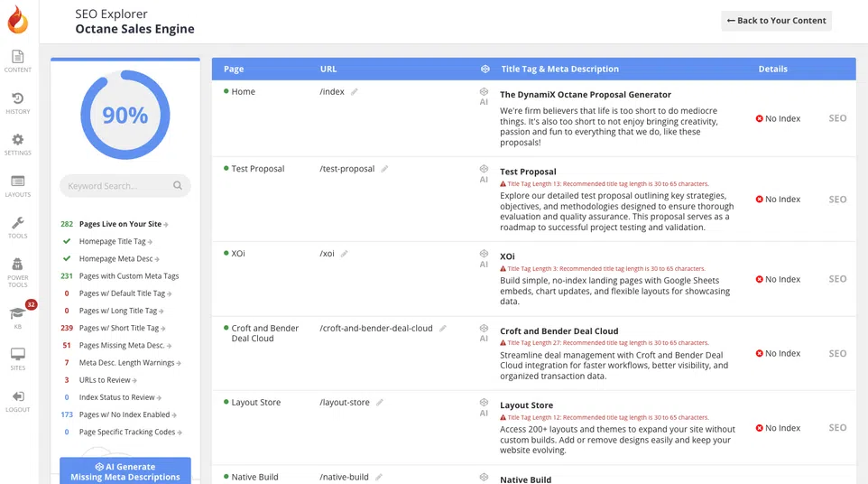This screenshot has height=484, width=868.
Task: Edit the /index URL pencil icon
Action: pos(355,92)
